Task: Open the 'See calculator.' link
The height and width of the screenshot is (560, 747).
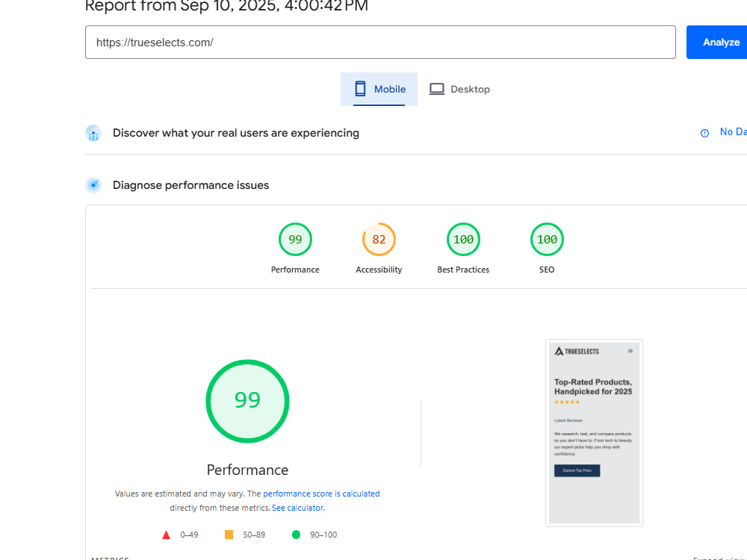Action: (298, 508)
